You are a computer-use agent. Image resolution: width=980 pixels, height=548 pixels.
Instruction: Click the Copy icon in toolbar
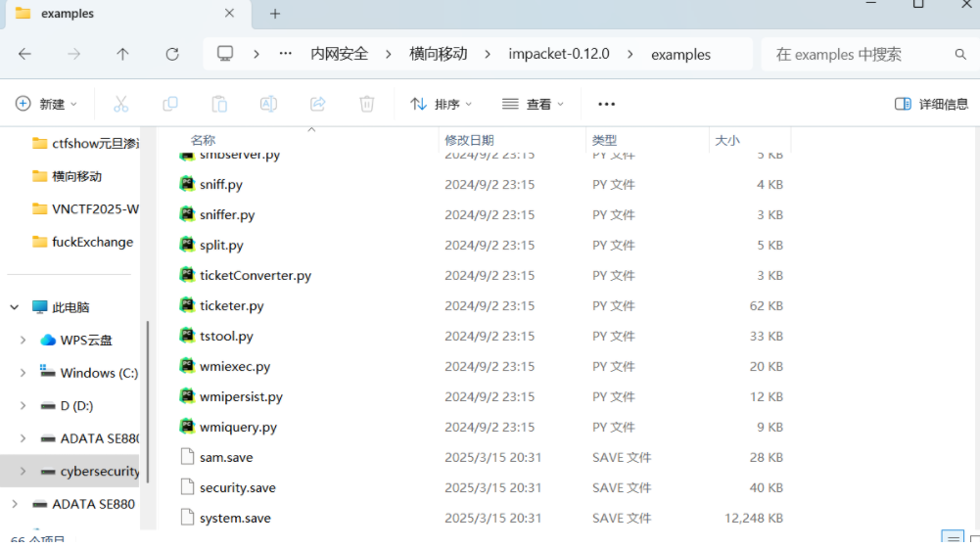click(170, 104)
